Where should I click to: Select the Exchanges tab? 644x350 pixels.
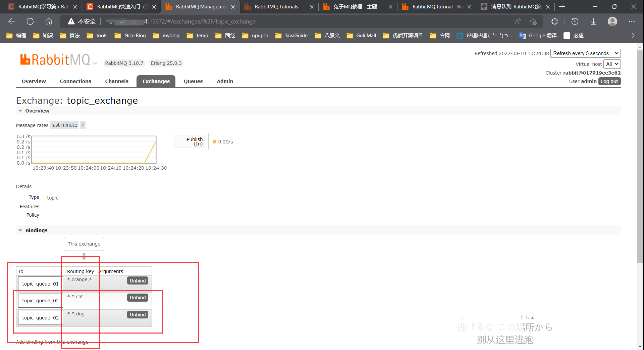[x=156, y=81]
